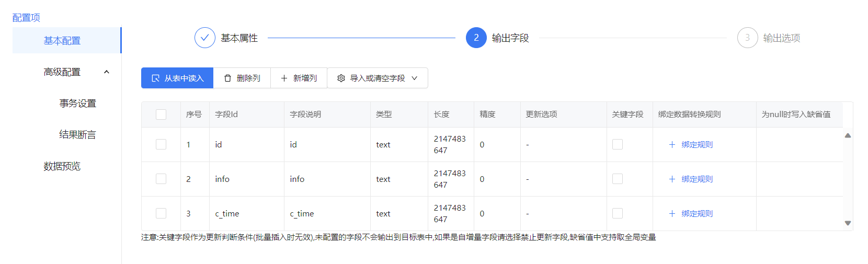
Task: Click 长度 value 2147483647 in info row
Action: [x=450, y=179]
